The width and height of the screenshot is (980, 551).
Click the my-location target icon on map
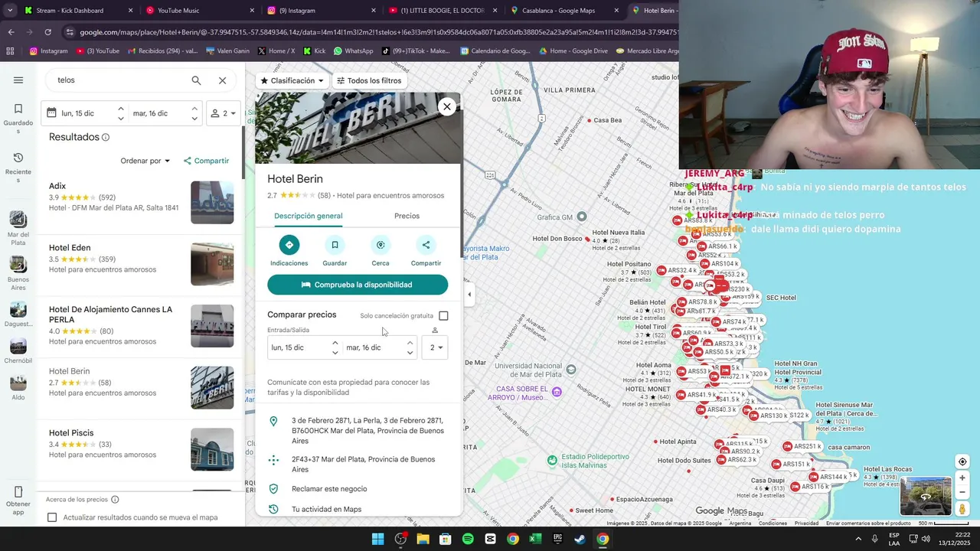pos(962,461)
